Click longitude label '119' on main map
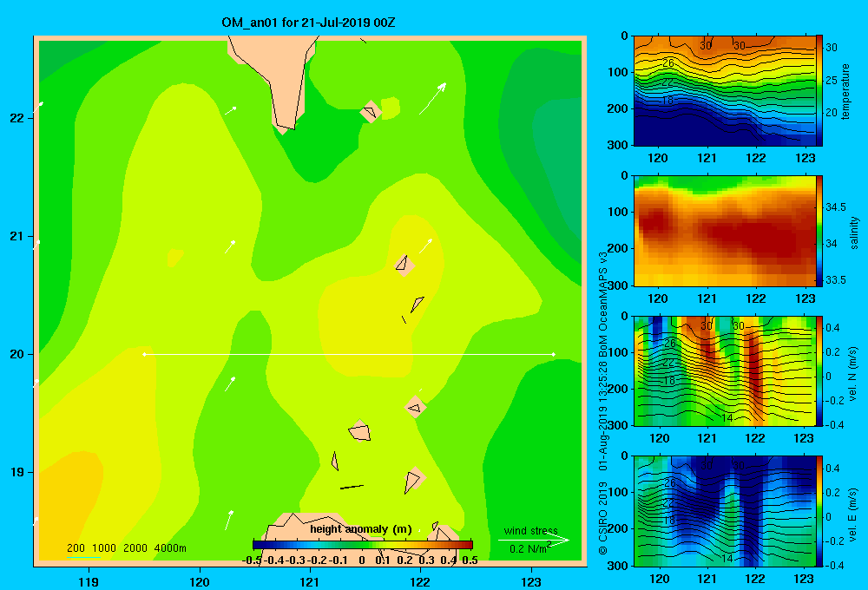The height and width of the screenshot is (590, 868). pos(89,581)
